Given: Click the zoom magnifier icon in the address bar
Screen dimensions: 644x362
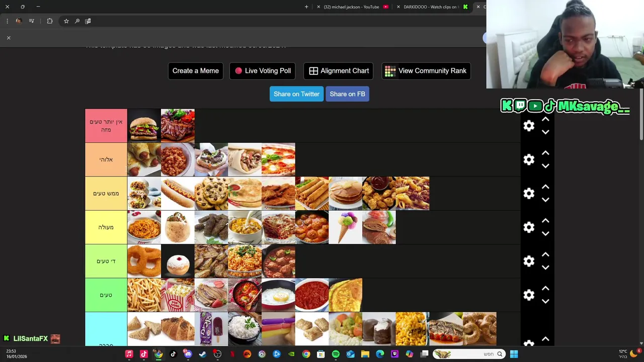Looking at the screenshot, I should click(x=77, y=21).
